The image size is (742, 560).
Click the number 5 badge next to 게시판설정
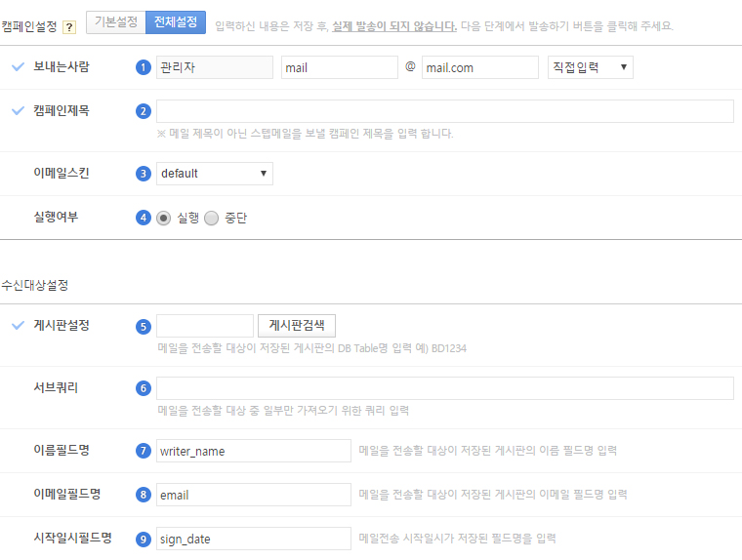pos(144,326)
